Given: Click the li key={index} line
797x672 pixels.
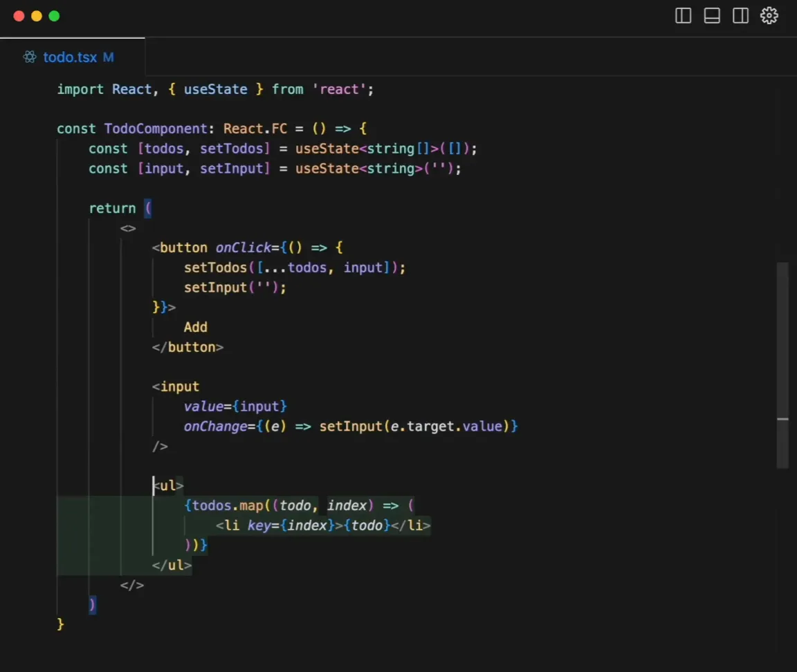Looking at the screenshot, I should (x=323, y=525).
